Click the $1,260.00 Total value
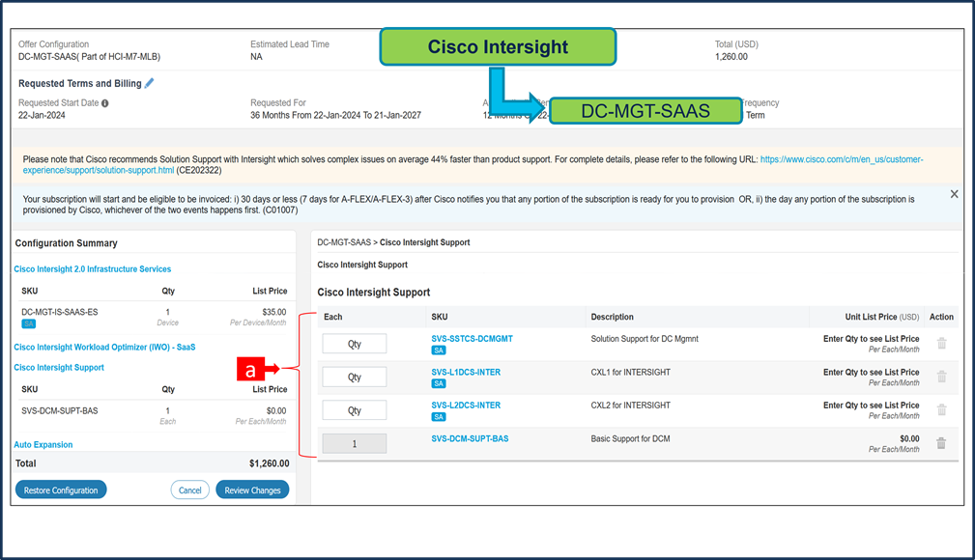The width and height of the screenshot is (975, 560). click(270, 463)
